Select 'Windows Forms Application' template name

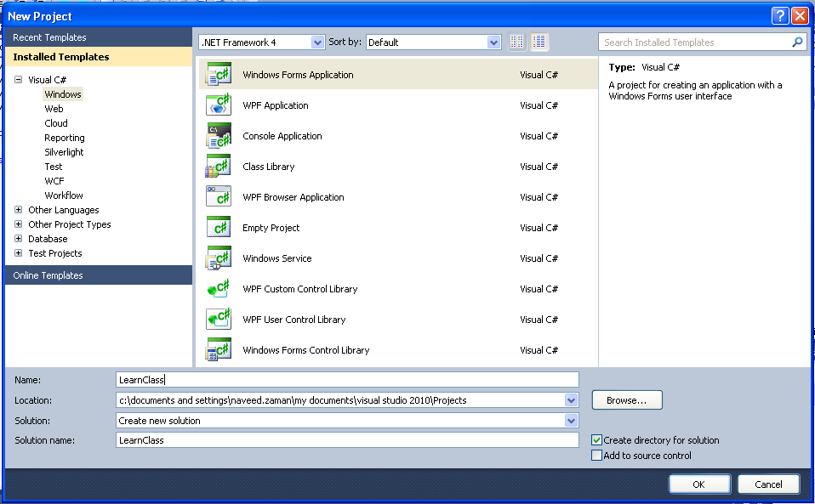(x=298, y=75)
